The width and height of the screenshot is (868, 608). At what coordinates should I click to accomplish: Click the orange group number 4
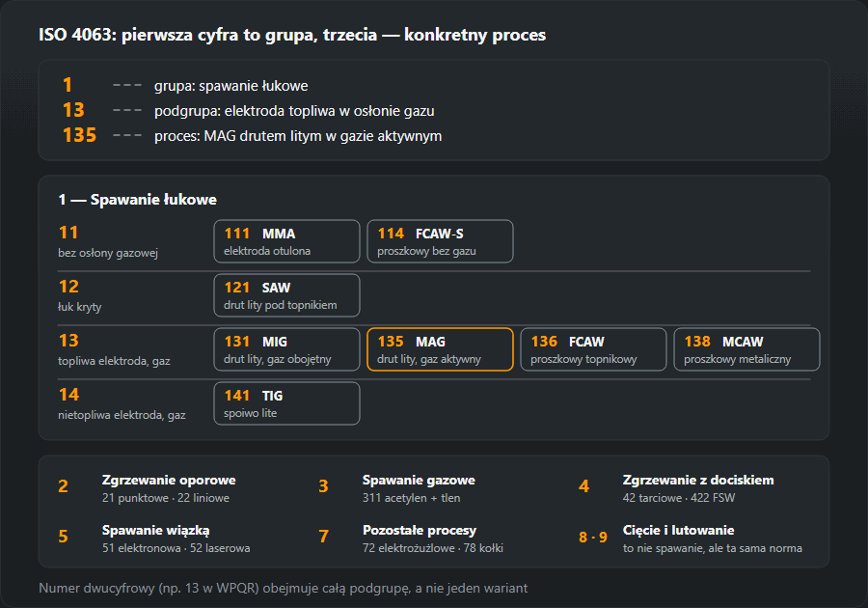pyautogui.click(x=584, y=486)
